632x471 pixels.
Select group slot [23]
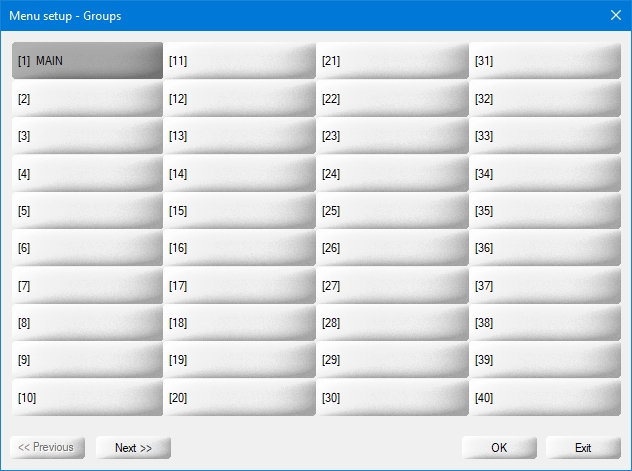[392, 136]
